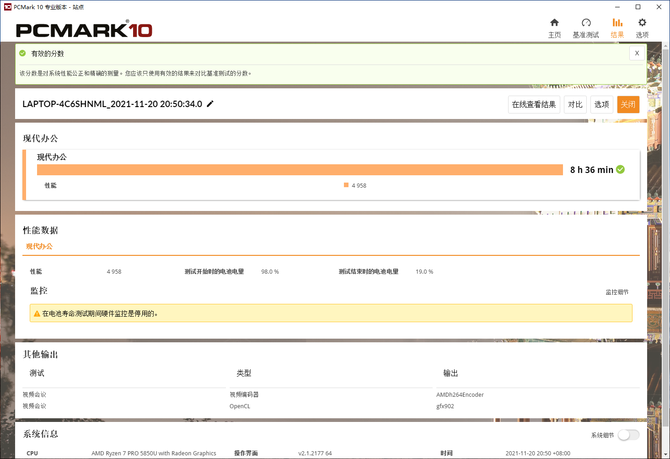Viewport: 670px width, 459px height.
Task: Select the 结果 results chart icon
Action: pyautogui.click(x=617, y=22)
